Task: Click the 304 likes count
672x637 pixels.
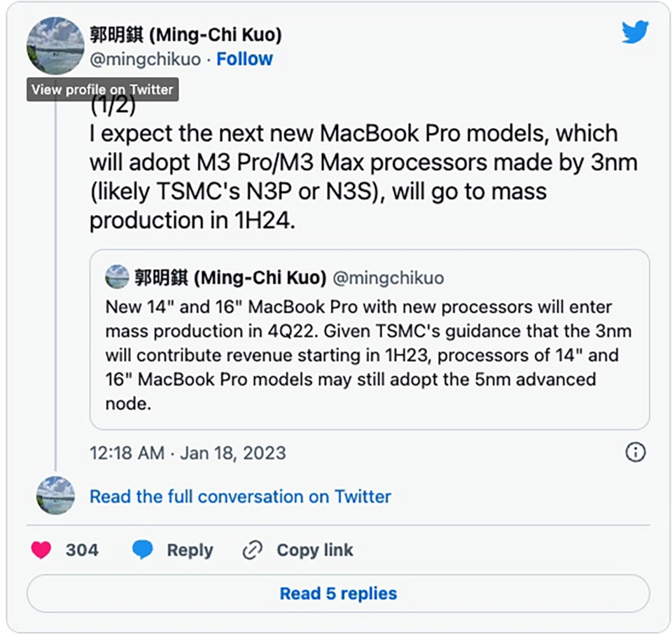Action: tap(82, 551)
